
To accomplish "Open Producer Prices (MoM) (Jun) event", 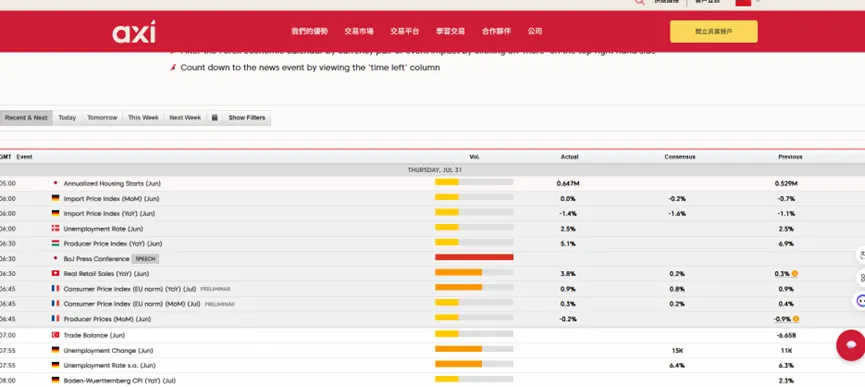I will click(x=107, y=319).
